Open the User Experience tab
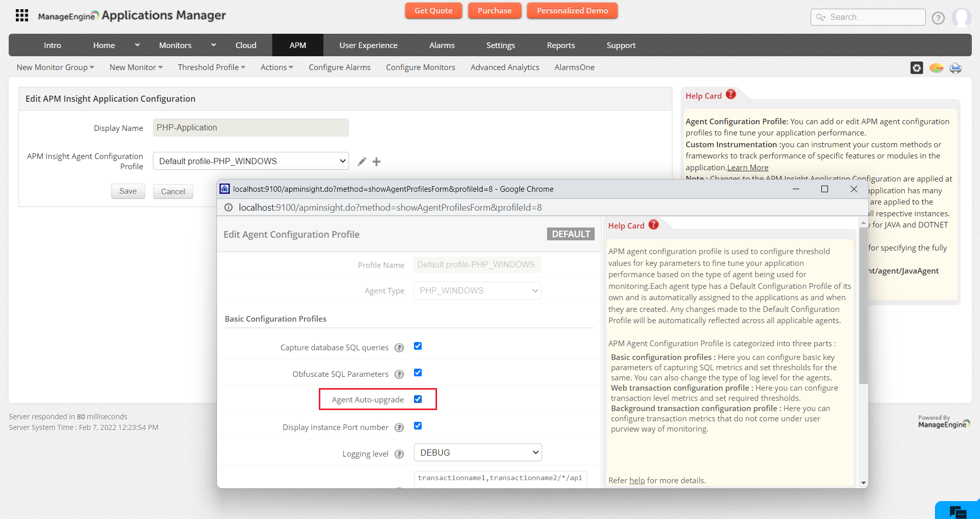The width and height of the screenshot is (980, 519). click(x=368, y=45)
